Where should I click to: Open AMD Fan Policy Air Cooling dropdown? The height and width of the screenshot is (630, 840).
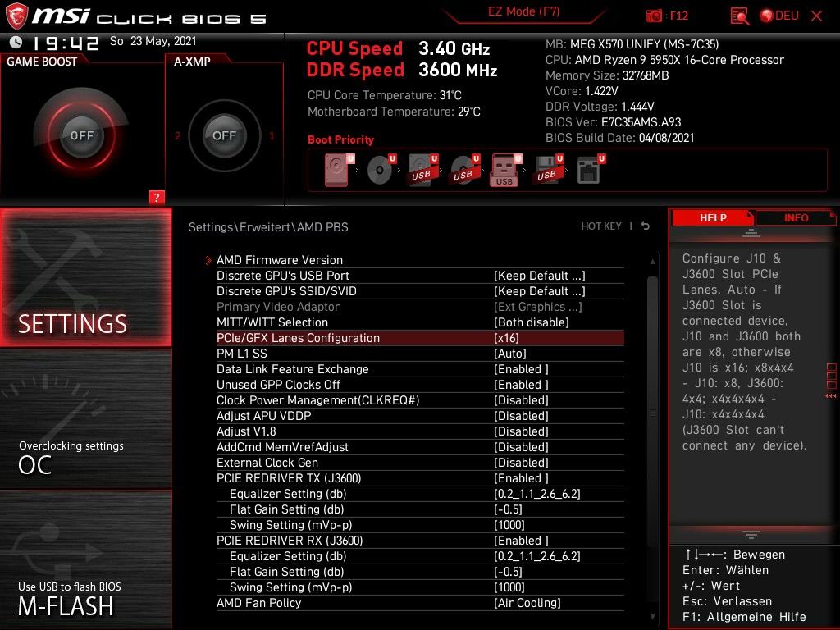pos(527,603)
